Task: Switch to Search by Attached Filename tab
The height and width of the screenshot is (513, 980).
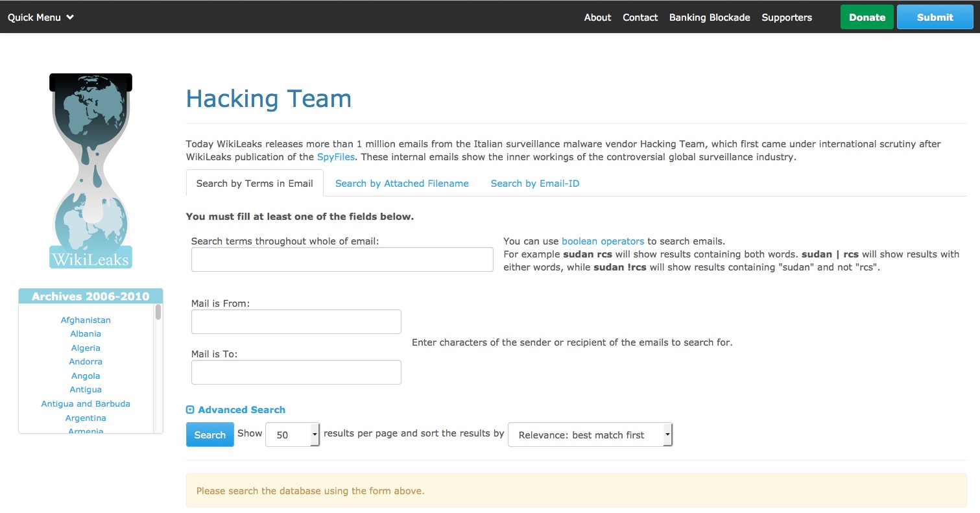Action: [x=401, y=184]
